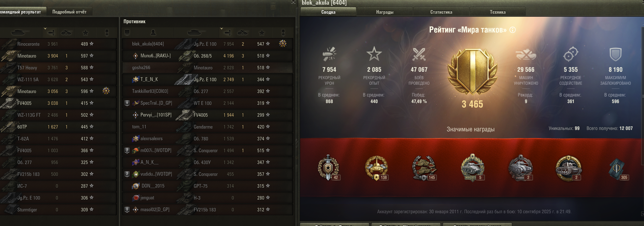Viewport: 644px width, 226px height.
Task: Open the Статистика tab
Action: pyautogui.click(x=441, y=12)
